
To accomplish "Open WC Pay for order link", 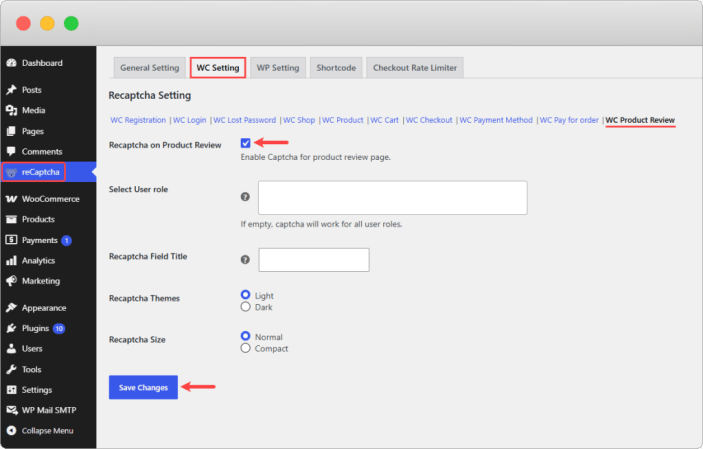I will coord(569,120).
